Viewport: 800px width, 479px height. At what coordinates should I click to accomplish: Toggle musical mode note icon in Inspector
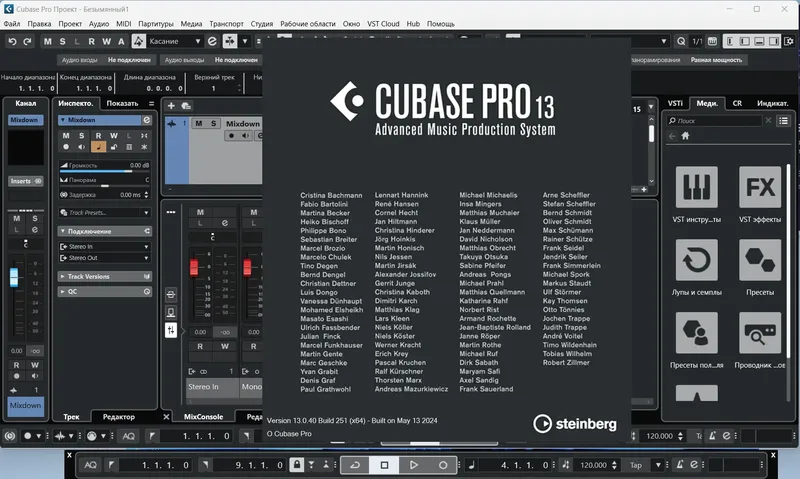pyautogui.click(x=98, y=147)
